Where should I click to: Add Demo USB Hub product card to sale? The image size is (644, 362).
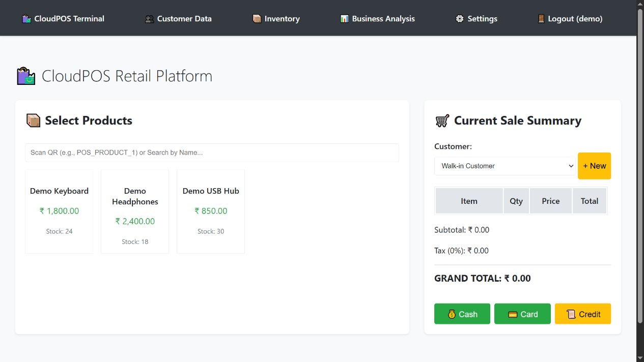[x=211, y=212]
